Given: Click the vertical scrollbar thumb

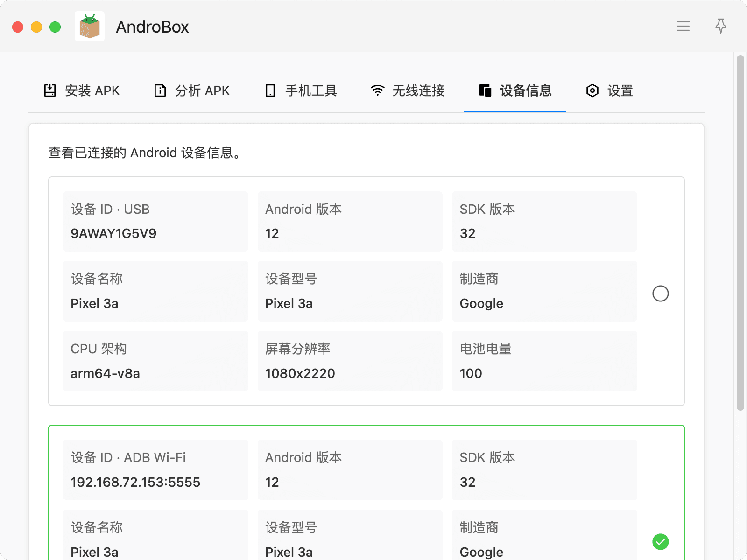Looking at the screenshot, I should 740,233.
